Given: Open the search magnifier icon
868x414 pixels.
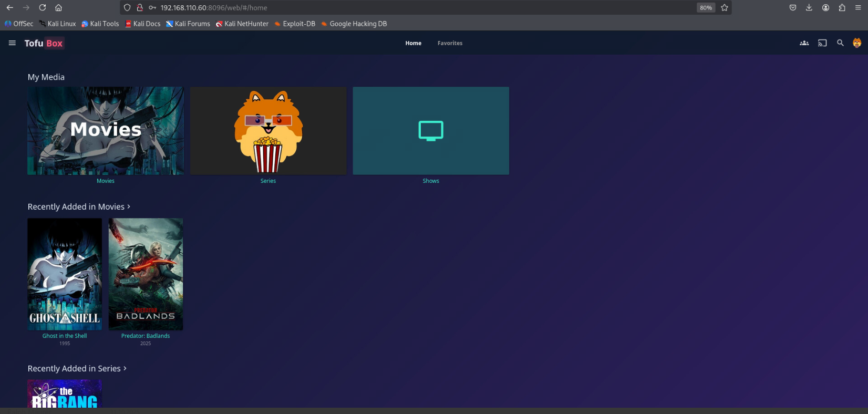Looking at the screenshot, I should coord(840,43).
